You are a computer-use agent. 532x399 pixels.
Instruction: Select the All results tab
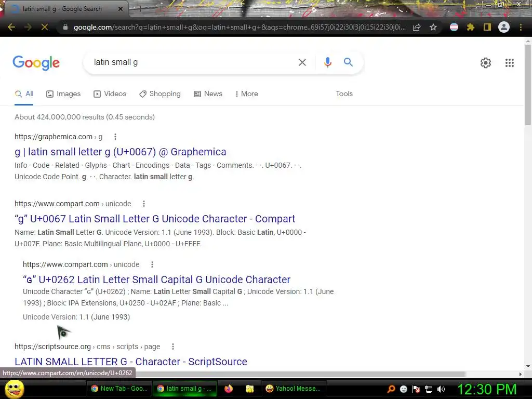pos(24,94)
